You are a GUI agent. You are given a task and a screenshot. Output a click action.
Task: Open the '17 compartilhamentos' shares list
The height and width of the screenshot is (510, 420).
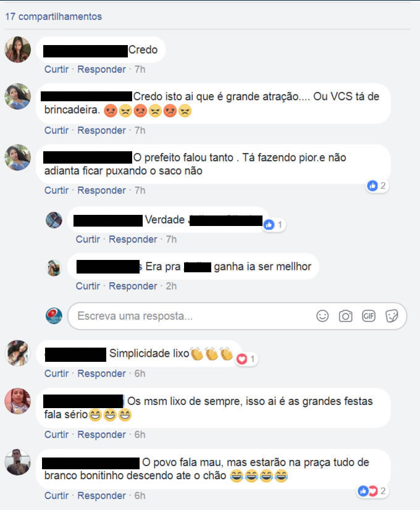point(53,17)
